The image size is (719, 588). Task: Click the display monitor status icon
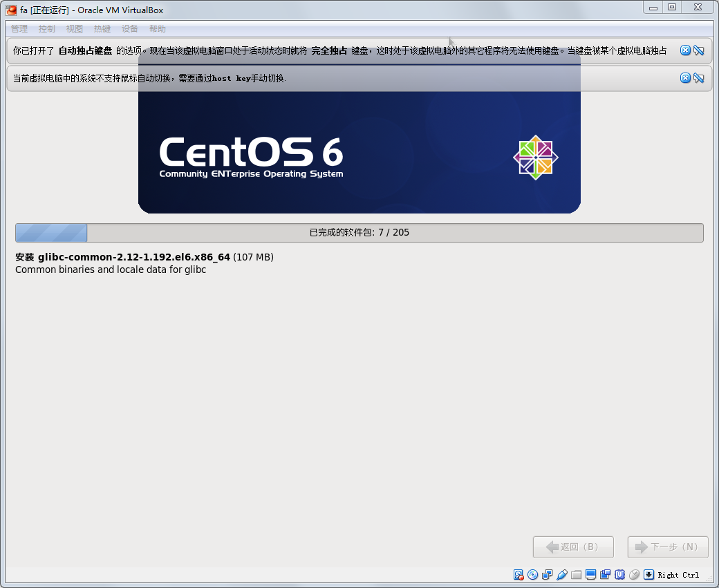pyautogui.click(x=590, y=575)
